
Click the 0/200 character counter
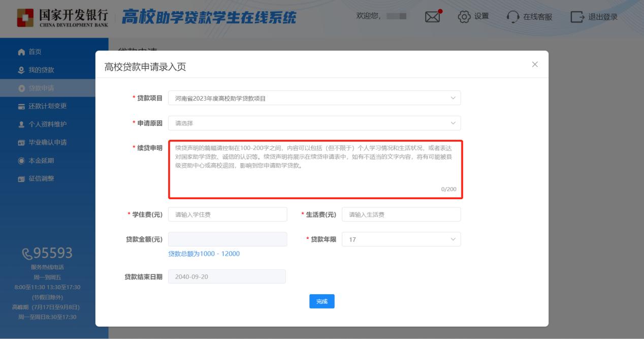[x=448, y=189]
